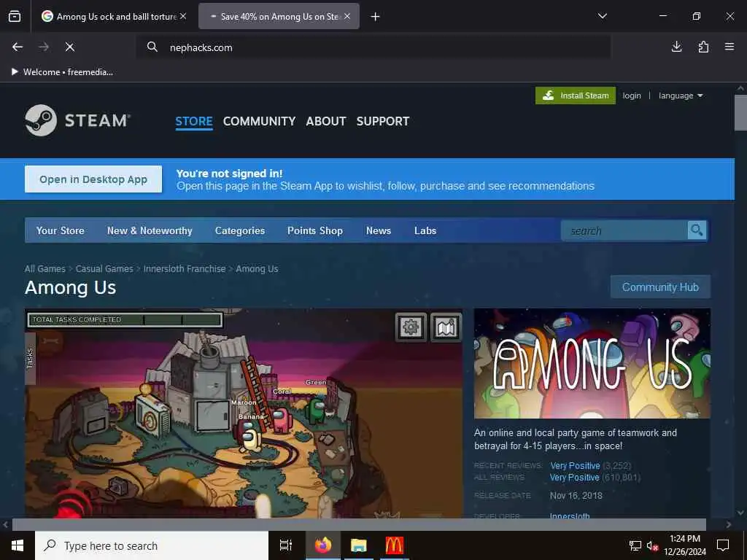Screen dimensions: 747x560
Task: Open the ABOUT menu item
Action: 326,122
